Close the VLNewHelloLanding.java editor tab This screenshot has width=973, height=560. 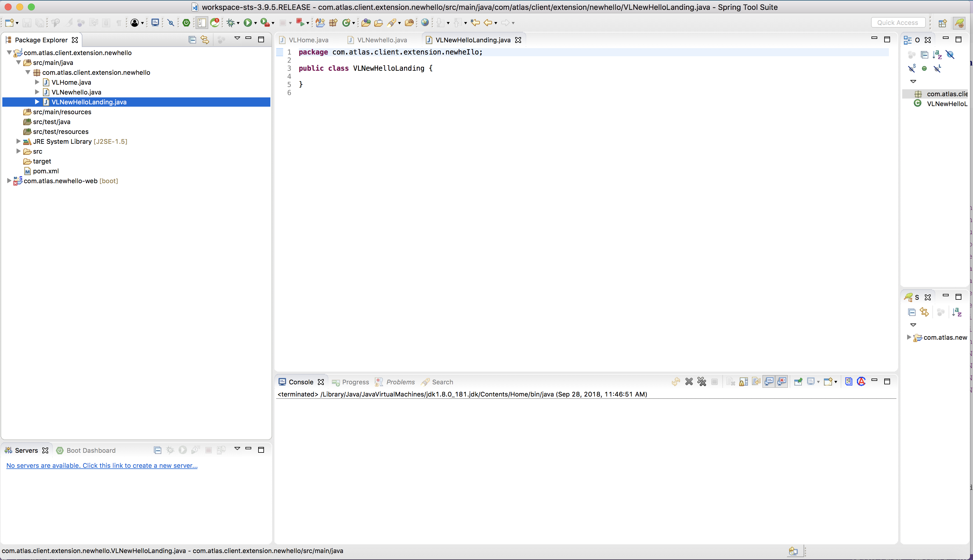pyautogui.click(x=518, y=40)
